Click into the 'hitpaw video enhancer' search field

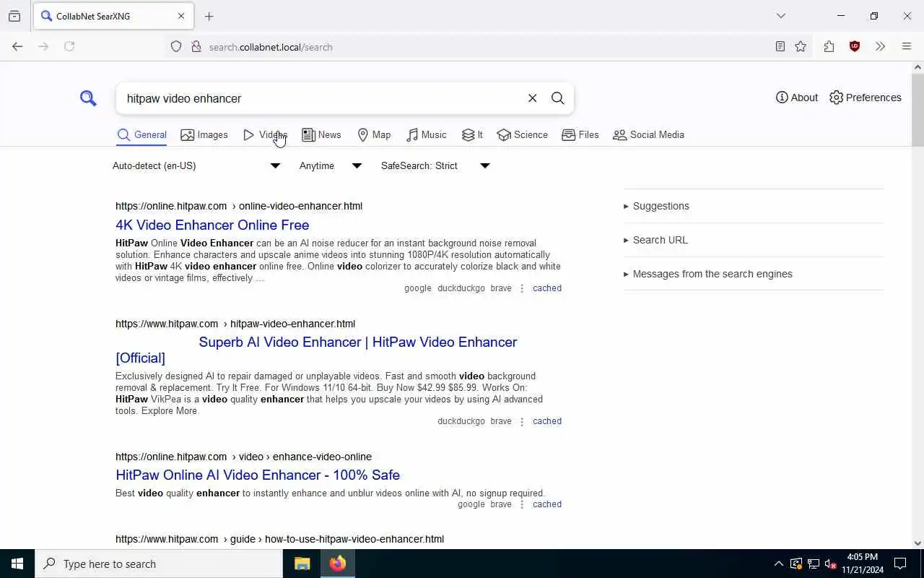[x=321, y=98]
